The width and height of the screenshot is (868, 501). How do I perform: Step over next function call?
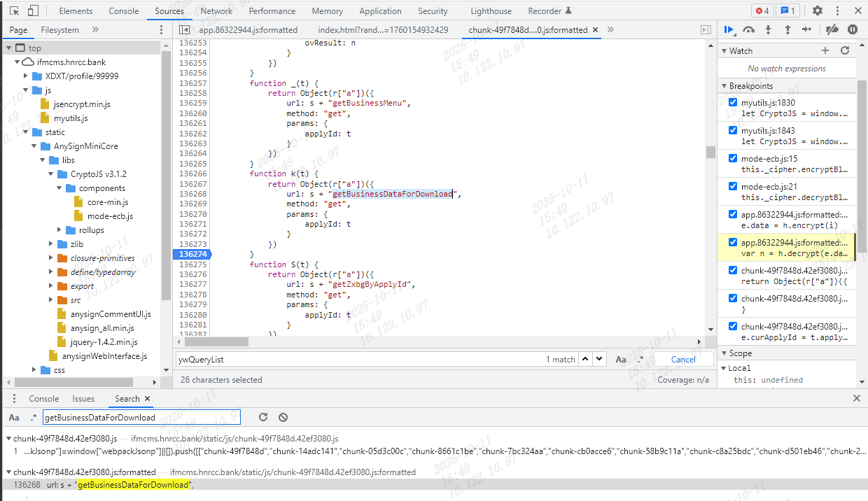click(x=749, y=30)
